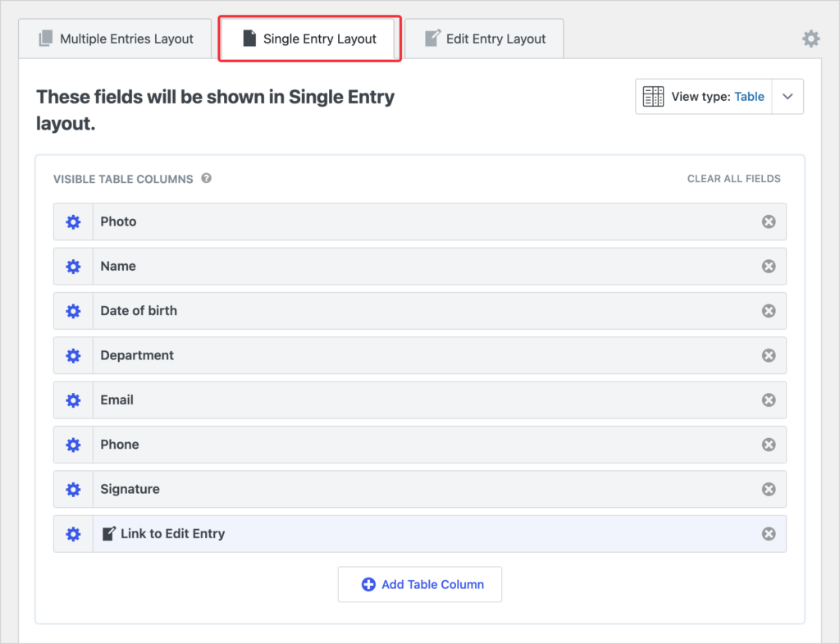Remove the Email field
The width and height of the screenshot is (840, 644).
(769, 400)
